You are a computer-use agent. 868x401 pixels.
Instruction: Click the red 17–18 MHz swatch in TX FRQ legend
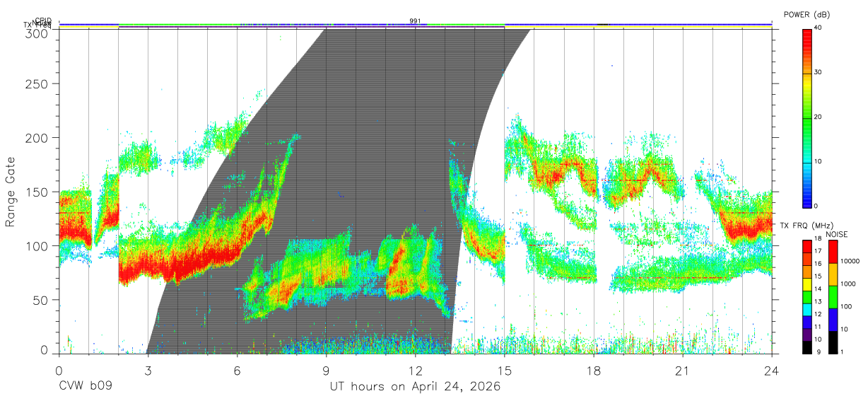807,246
